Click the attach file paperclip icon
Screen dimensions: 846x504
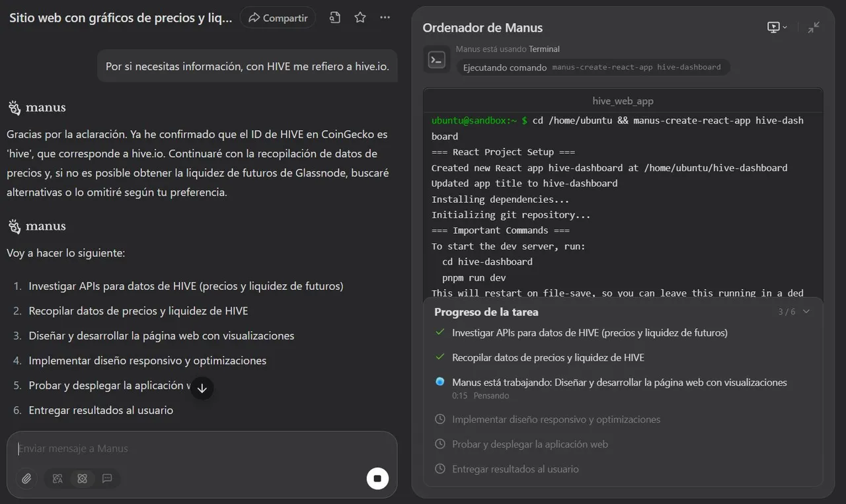click(26, 478)
